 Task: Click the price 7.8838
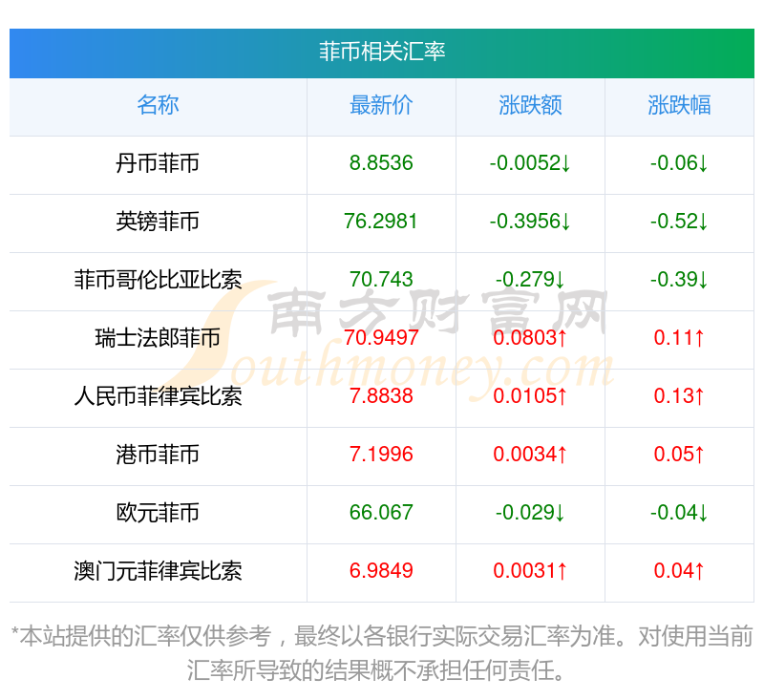pyautogui.click(x=381, y=396)
